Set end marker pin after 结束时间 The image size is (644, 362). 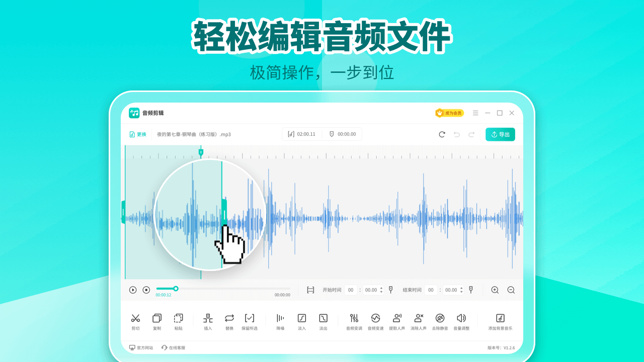tap(471, 290)
